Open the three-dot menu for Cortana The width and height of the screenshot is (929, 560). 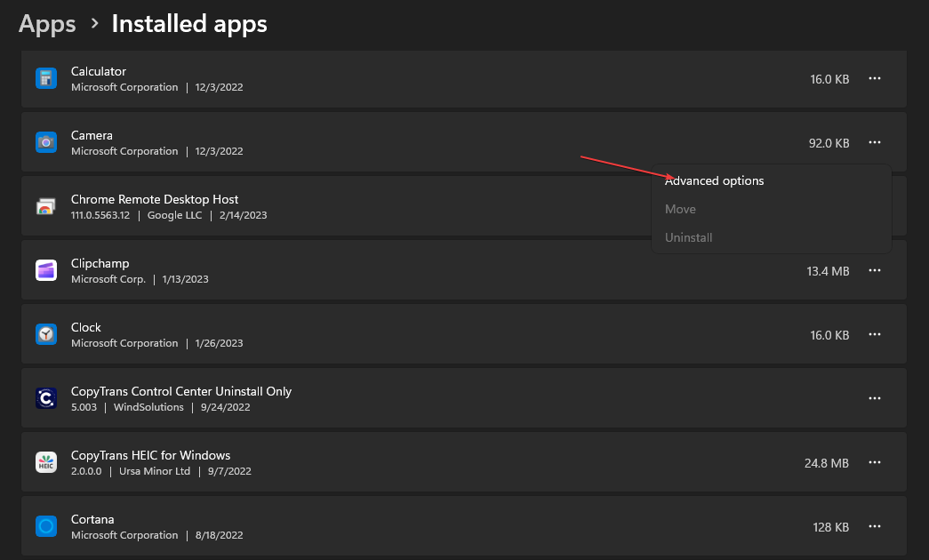click(875, 526)
